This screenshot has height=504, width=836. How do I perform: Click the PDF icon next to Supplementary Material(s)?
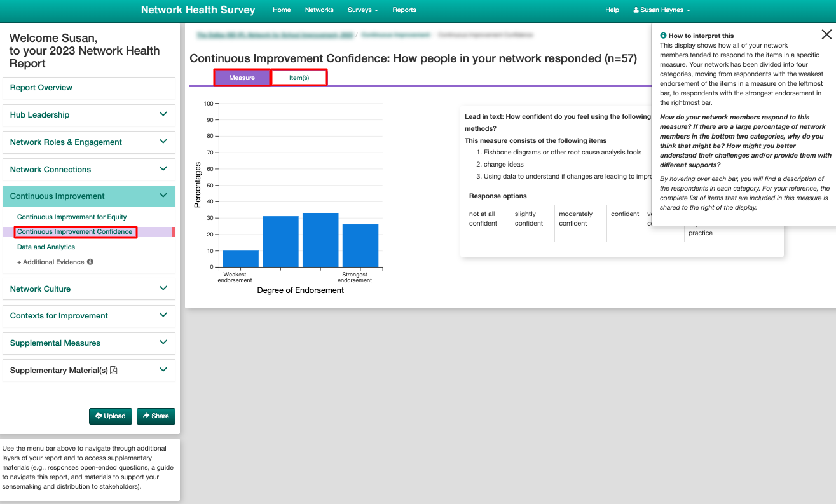click(114, 370)
